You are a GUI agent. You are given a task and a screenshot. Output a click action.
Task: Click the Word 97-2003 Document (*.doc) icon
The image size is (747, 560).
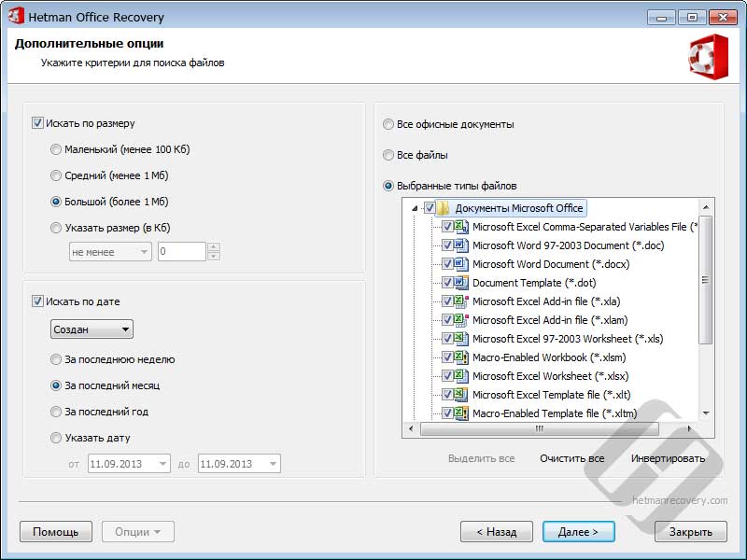coord(461,245)
